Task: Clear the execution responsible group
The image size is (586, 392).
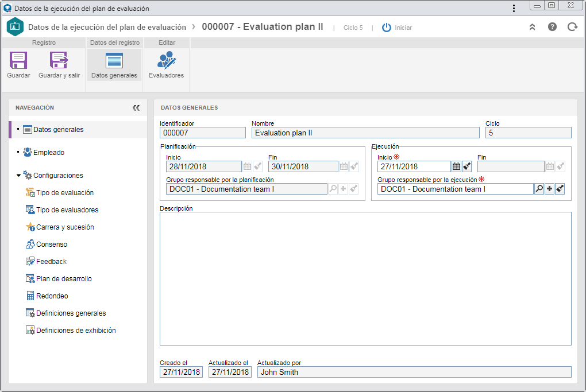Action: coord(560,189)
